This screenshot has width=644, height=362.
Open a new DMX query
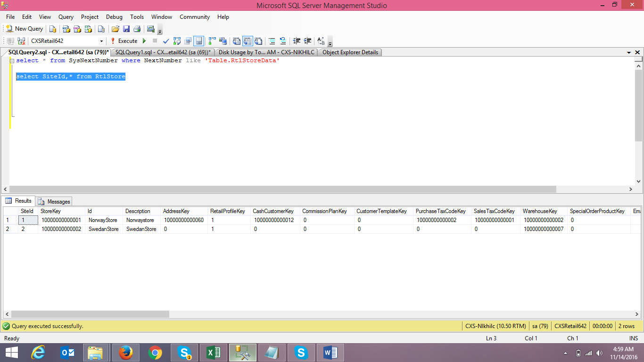point(77,29)
